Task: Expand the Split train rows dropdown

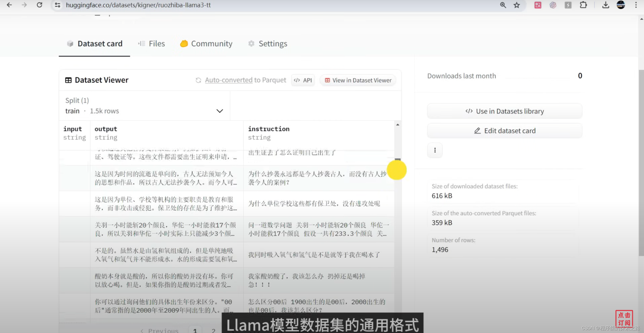Action: [219, 111]
